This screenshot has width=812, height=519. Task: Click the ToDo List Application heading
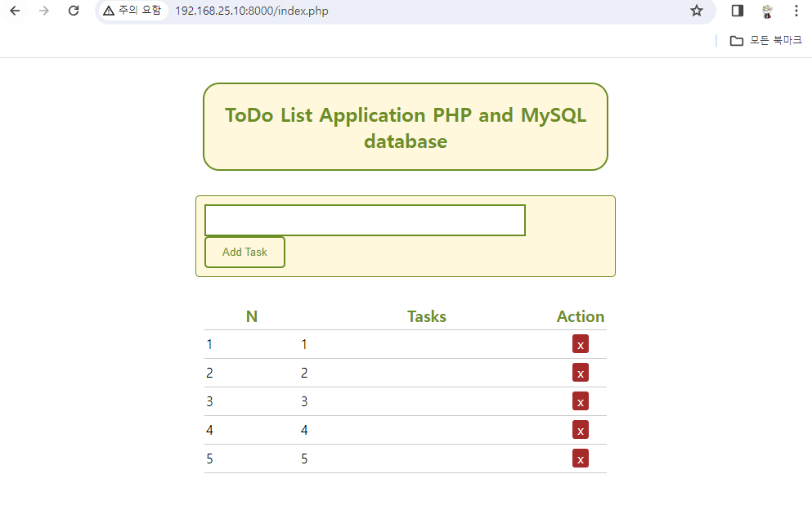(406, 128)
